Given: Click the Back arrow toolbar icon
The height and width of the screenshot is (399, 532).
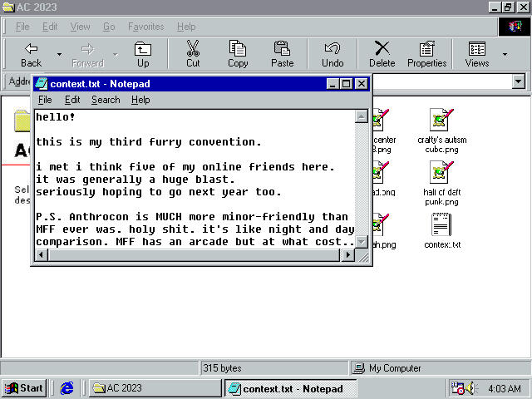Looking at the screenshot, I should [x=31, y=49].
